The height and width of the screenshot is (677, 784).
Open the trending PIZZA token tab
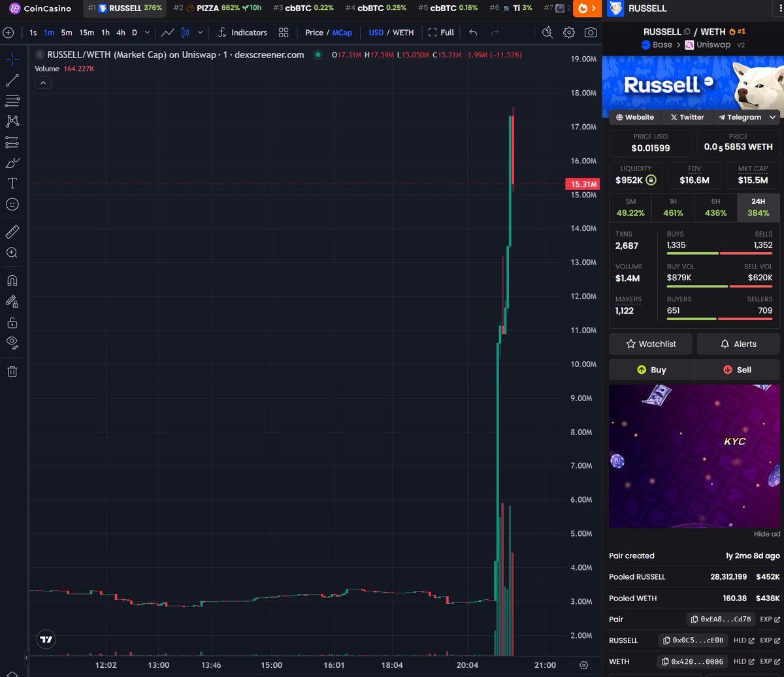216,8
